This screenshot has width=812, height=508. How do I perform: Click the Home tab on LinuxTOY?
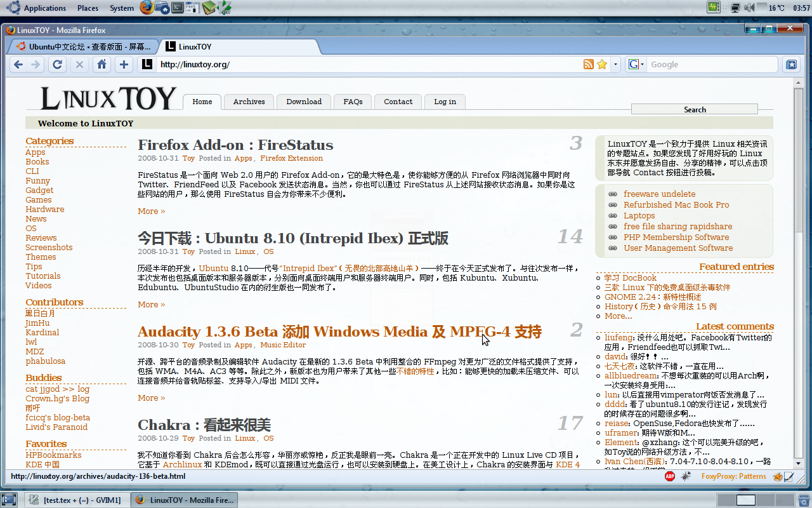pos(202,102)
